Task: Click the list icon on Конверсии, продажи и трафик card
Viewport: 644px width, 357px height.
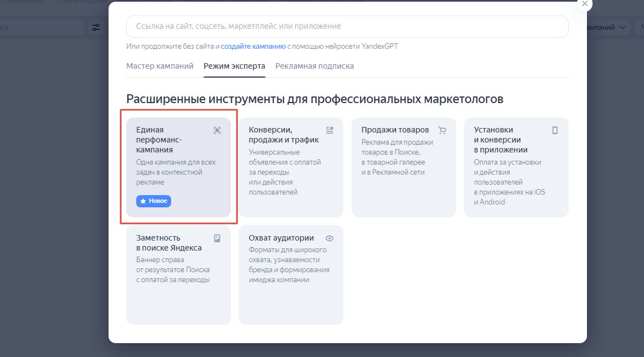Action: [329, 130]
